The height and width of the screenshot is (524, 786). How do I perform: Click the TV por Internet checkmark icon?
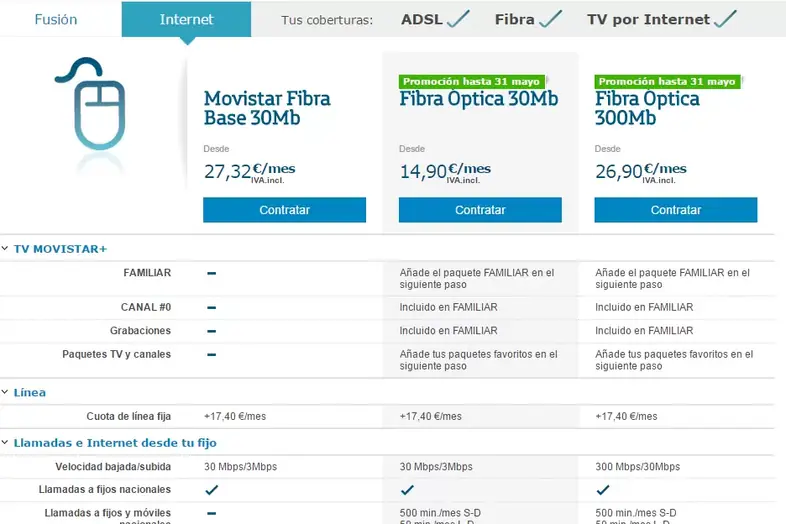tap(725, 19)
